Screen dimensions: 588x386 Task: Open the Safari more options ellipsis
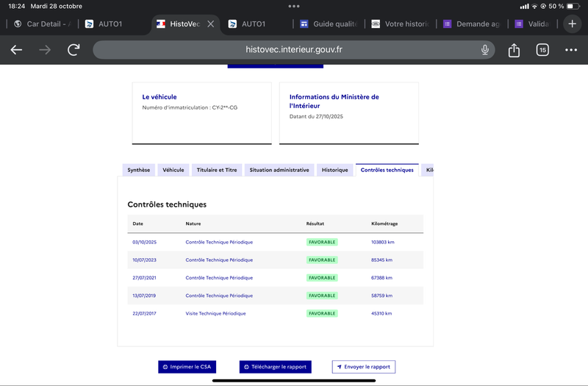[571, 50]
